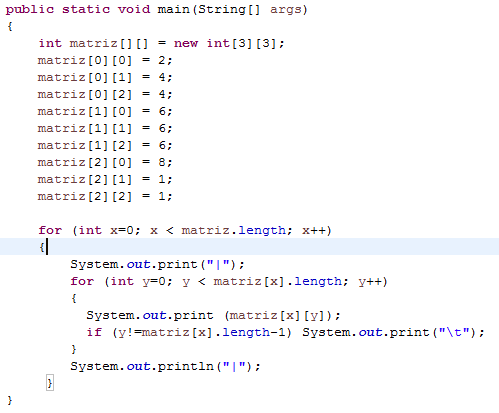
Task: Click the line 'matriz[2][0] = 8;'
Action: click(x=105, y=162)
